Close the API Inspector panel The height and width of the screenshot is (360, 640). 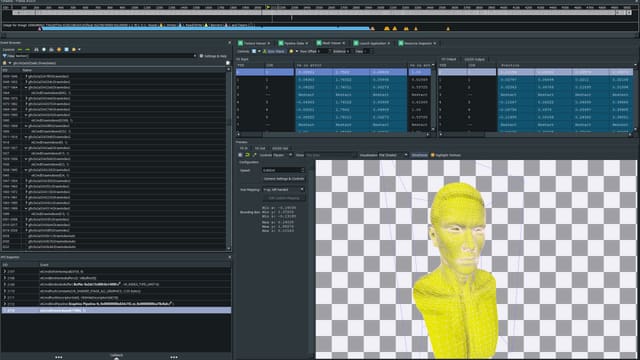coord(229,257)
